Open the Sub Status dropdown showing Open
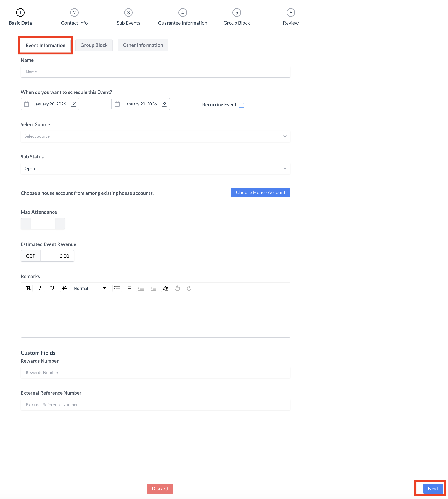448x499 pixels. coord(155,168)
